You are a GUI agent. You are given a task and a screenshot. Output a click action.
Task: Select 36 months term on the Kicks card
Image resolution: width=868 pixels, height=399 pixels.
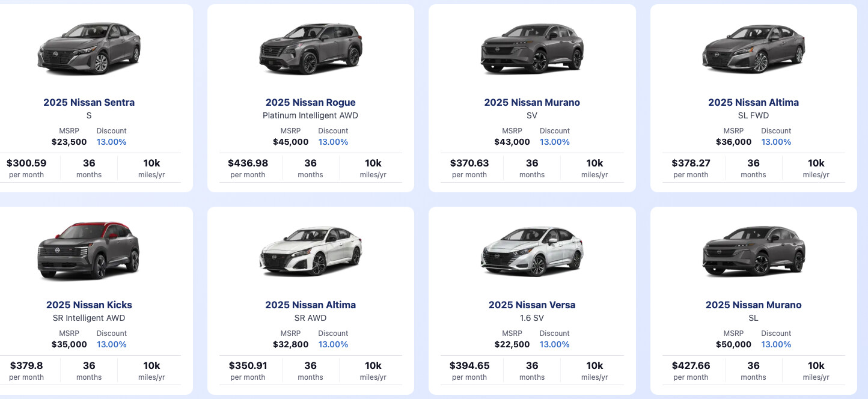[x=89, y=370]
